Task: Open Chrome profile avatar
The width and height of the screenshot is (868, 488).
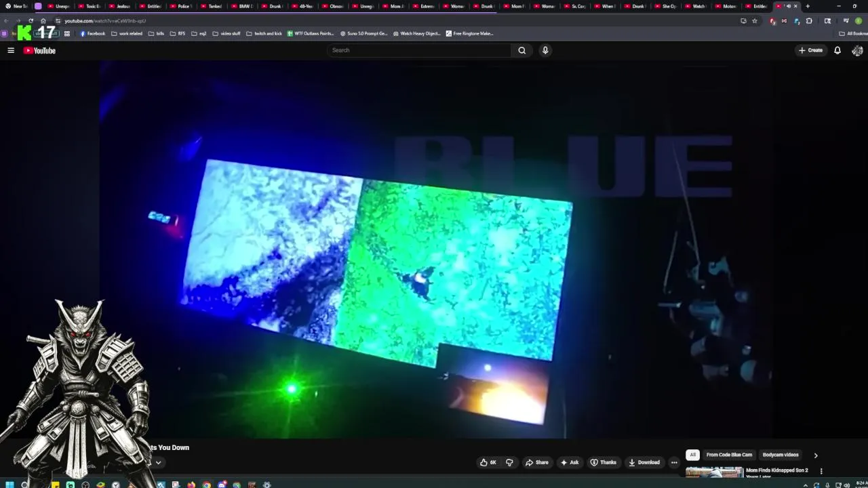Action: 859,21
